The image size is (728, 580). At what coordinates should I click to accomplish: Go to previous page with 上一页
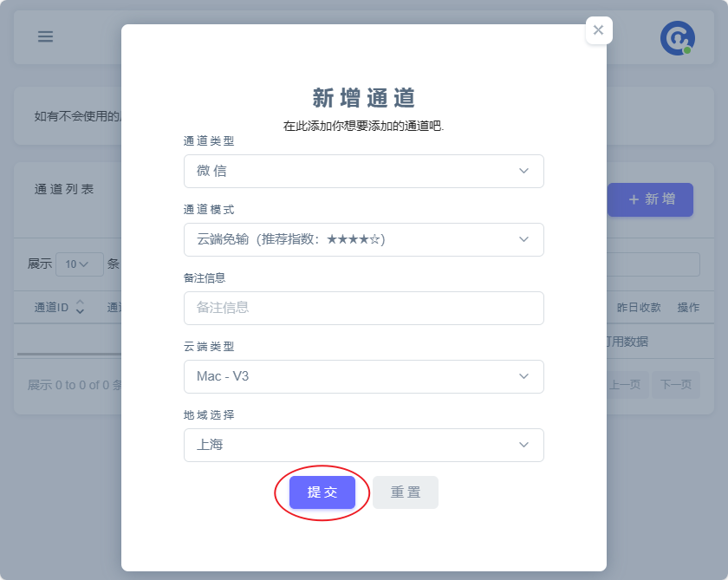(626, 384)
